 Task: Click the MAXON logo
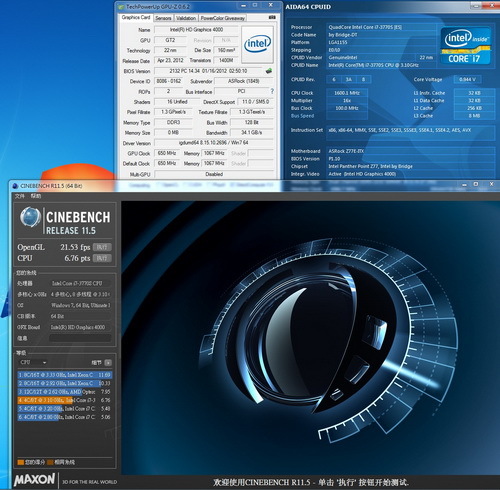point(34,480)
